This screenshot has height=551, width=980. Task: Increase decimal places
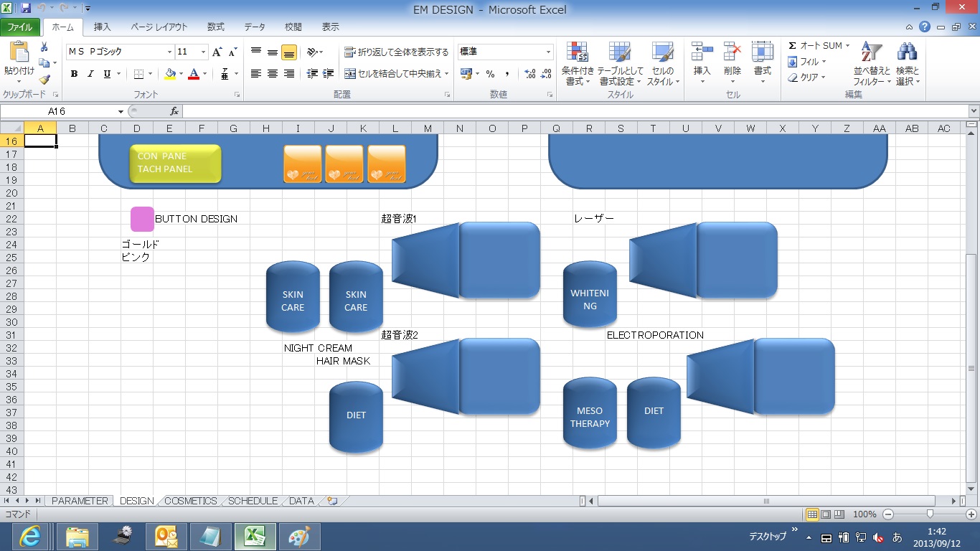tap(530, 74)
